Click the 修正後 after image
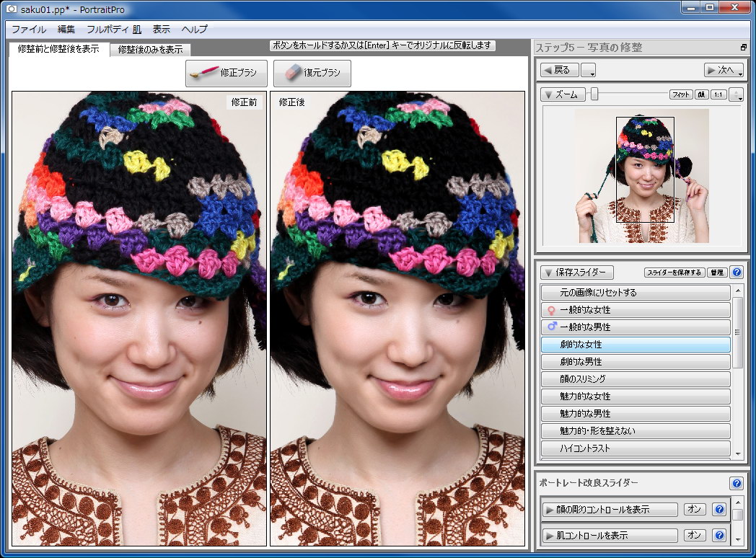This screenshot has width=756, height=558. coord(397,319)
